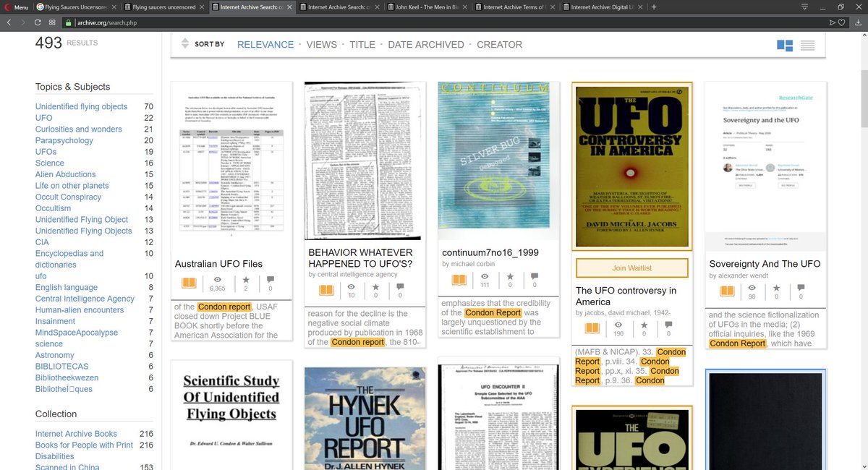Open The Hynek UFO Report cover
This screenshot has width=868, height=470.
[365, 419]
